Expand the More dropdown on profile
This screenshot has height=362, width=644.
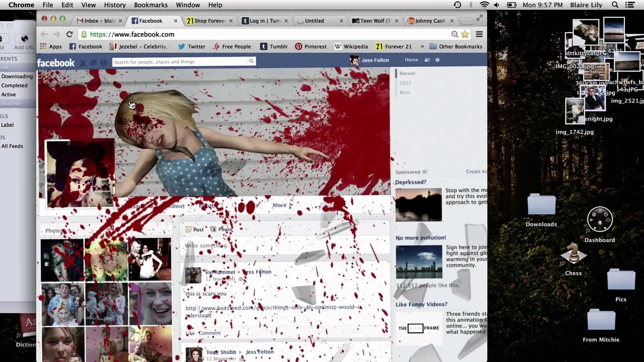pyautogui.click(x=282, y=205)
